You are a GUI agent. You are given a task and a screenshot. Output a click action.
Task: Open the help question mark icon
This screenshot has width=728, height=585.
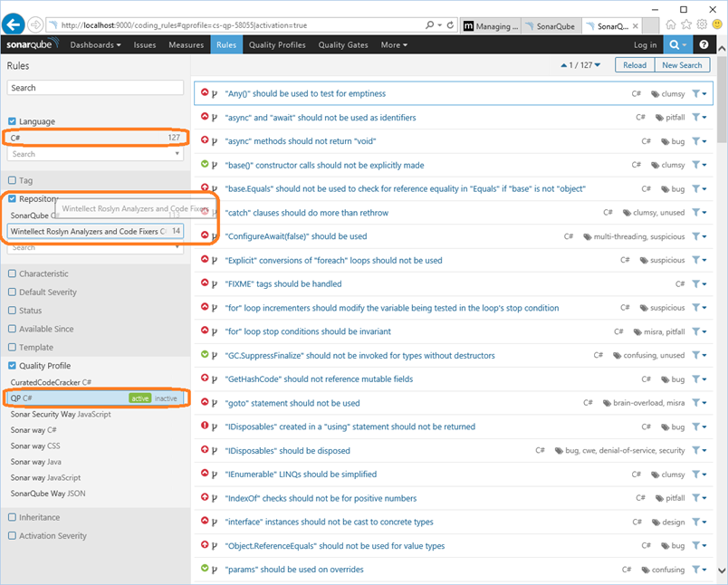(x=704, y=44)
